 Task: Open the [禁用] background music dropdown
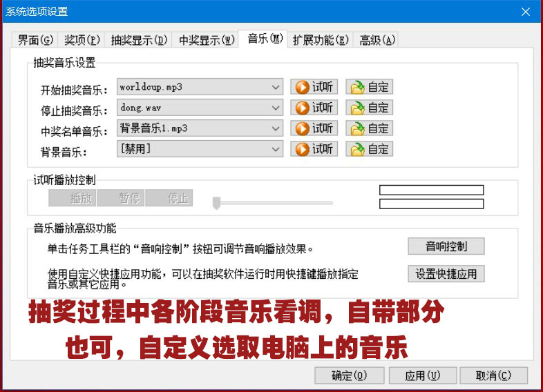[276, 149]
